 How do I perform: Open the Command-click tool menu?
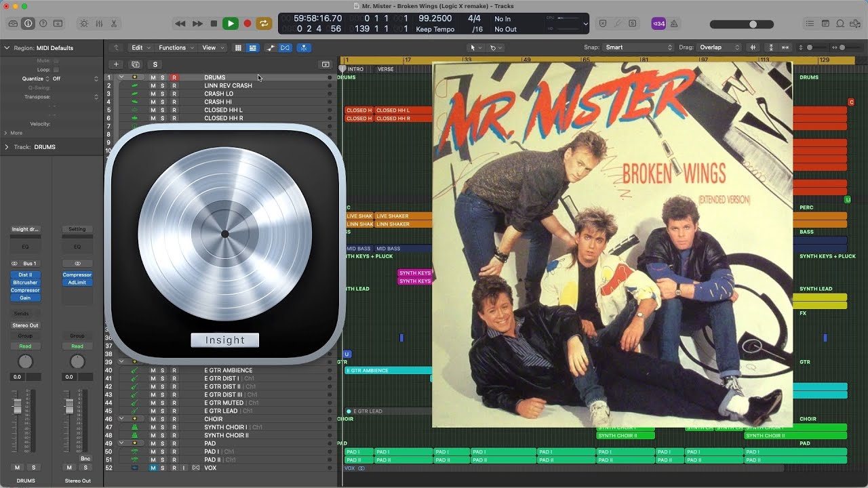(496, 47)
